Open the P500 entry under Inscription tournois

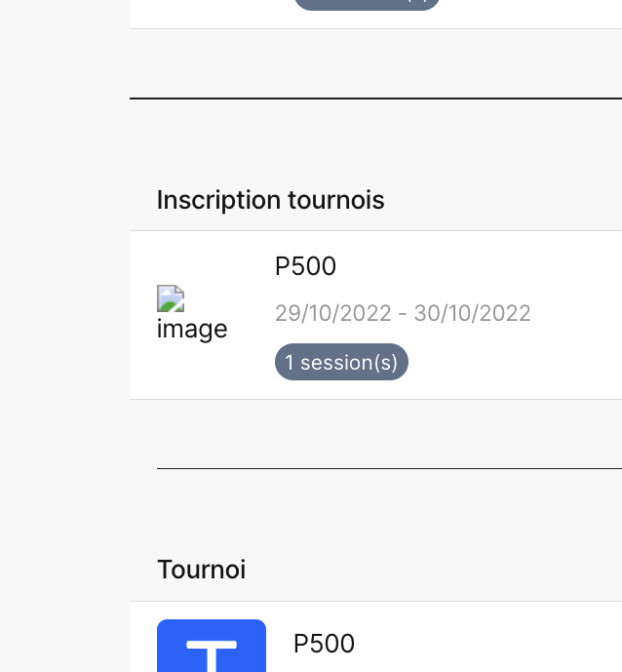[x=305, y=266]
